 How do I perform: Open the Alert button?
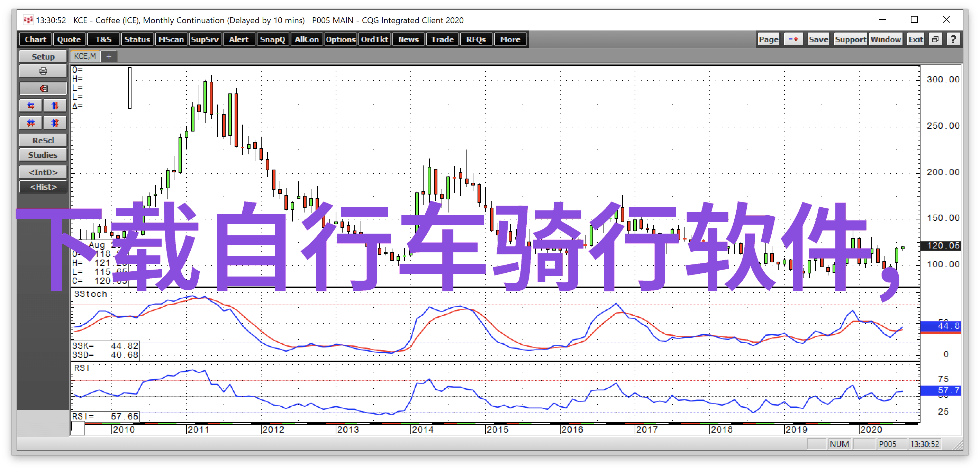(x=238, y=39)
